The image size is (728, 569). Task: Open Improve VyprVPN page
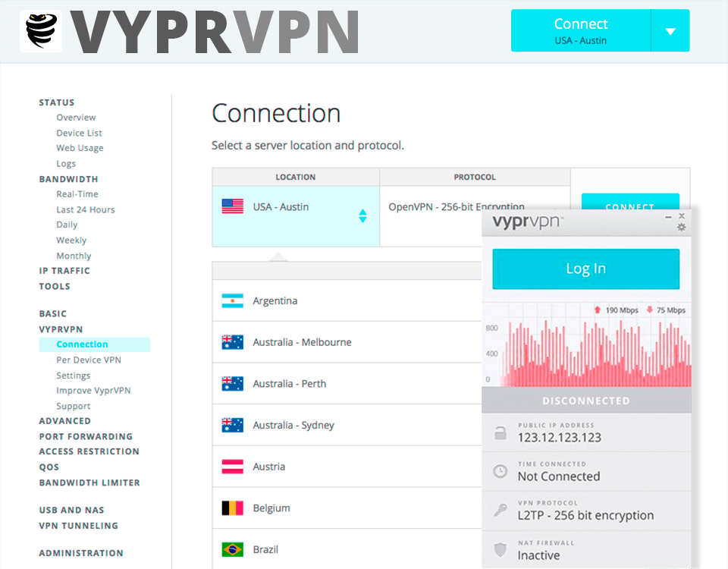[x=93, y=391]
